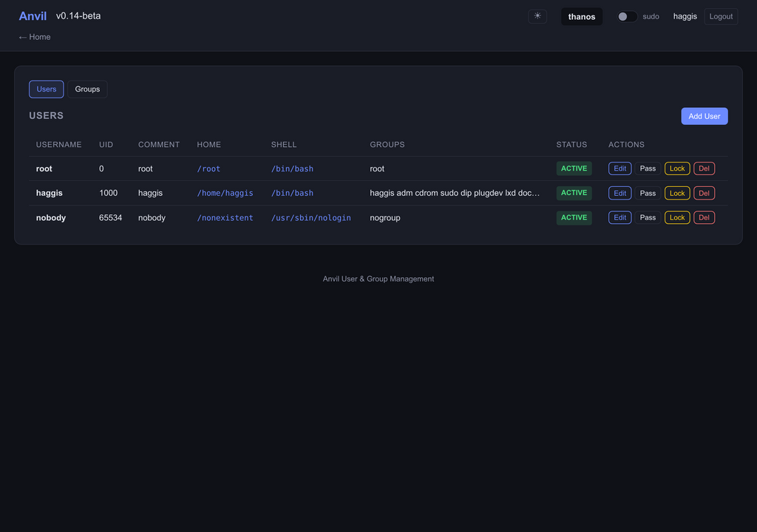Lock the root user account

pos(677,168)
